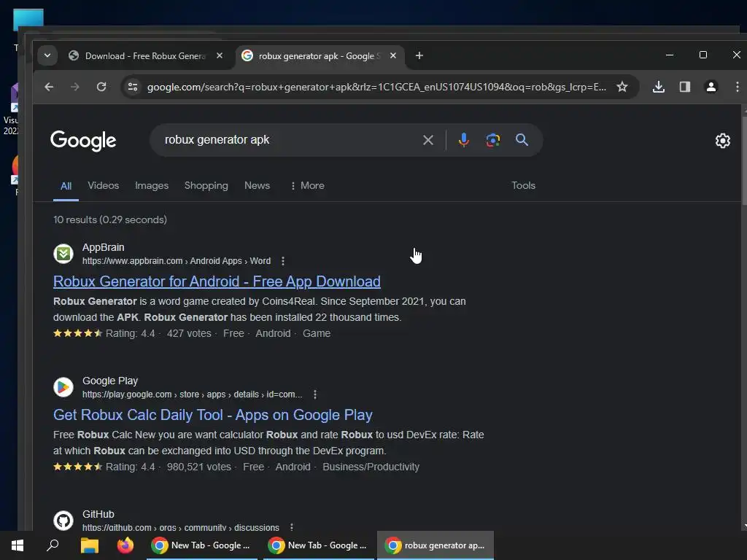
Task: Click the GitHub site name
Action: pyautogui.click(x=98, y=514)
